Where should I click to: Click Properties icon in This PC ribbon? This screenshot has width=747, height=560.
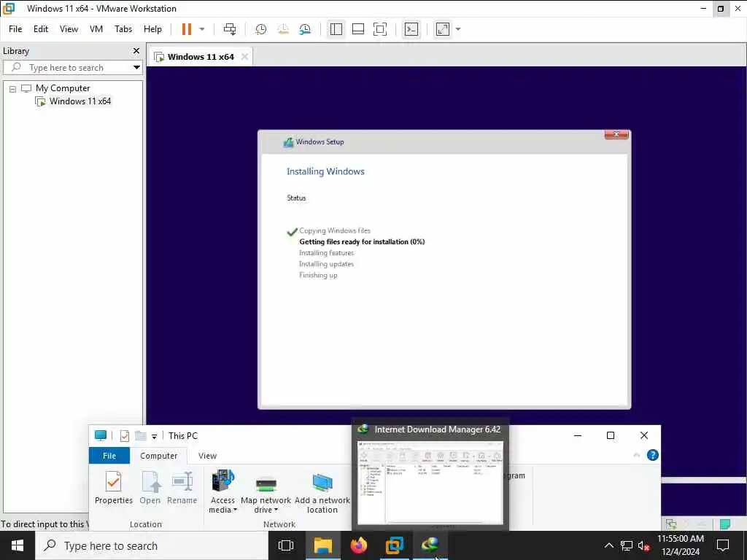pyautogui.click(x=113, y=488)
